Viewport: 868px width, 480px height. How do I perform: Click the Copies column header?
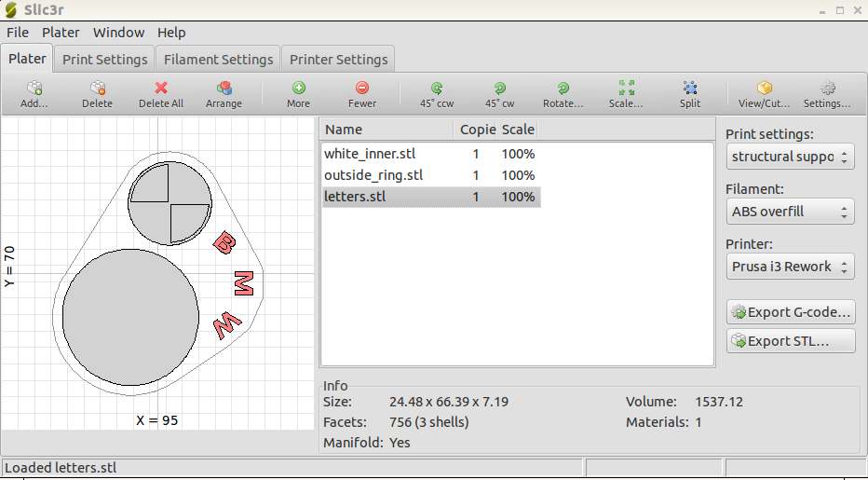[x=475, y=130]
